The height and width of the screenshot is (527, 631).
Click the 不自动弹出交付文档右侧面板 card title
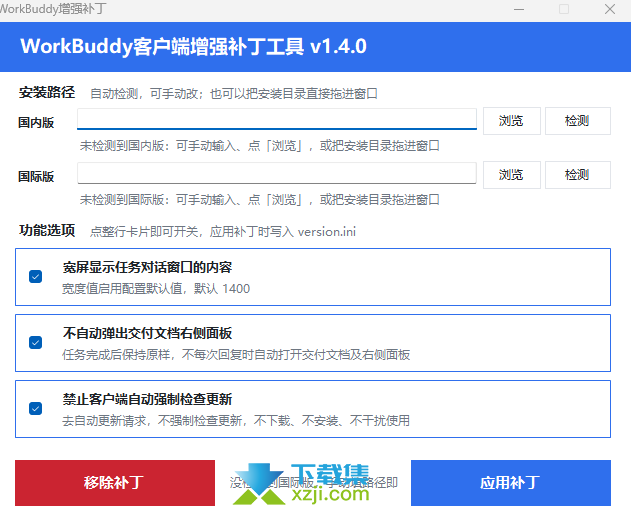click(147, 333)
